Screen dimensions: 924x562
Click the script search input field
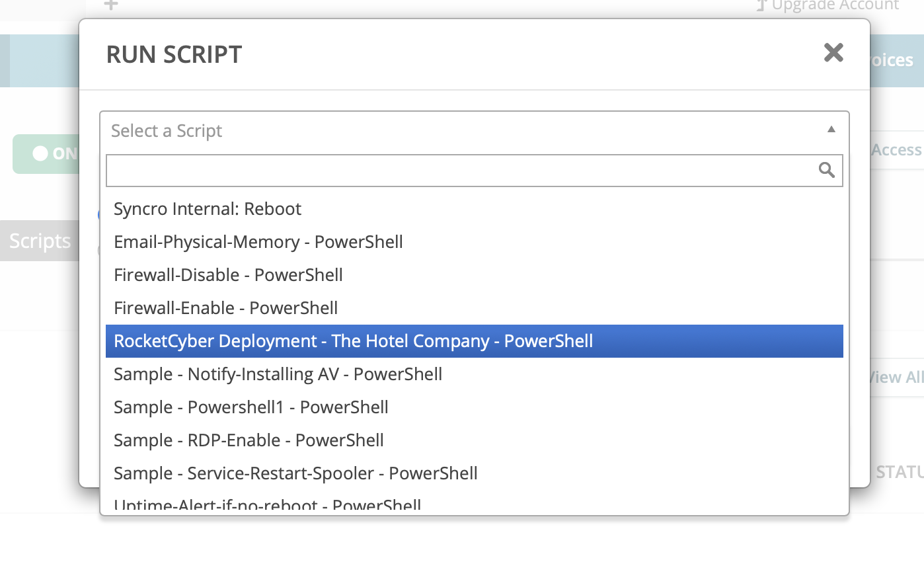(x=474, y=171)
